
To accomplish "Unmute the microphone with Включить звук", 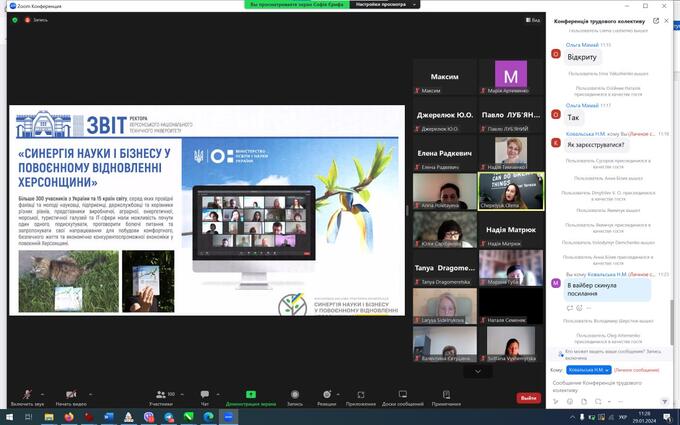I will [x=21, y=395].
